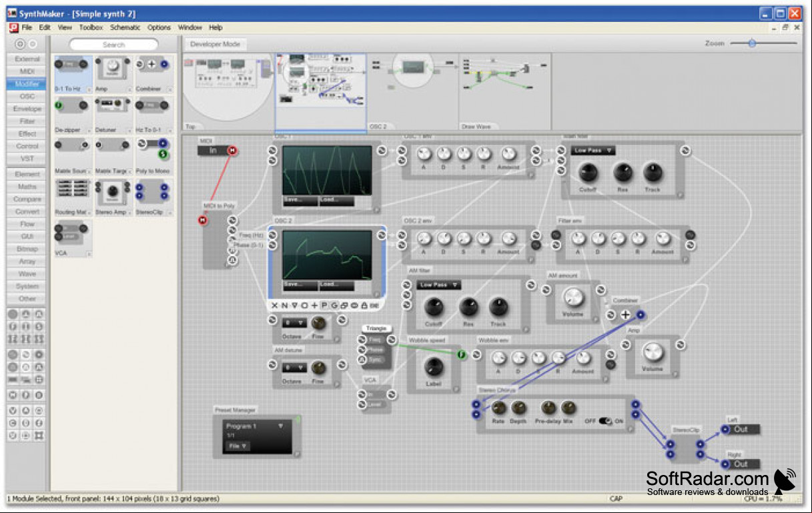Select the Hz To 0-1 module icon

[152, 106]
